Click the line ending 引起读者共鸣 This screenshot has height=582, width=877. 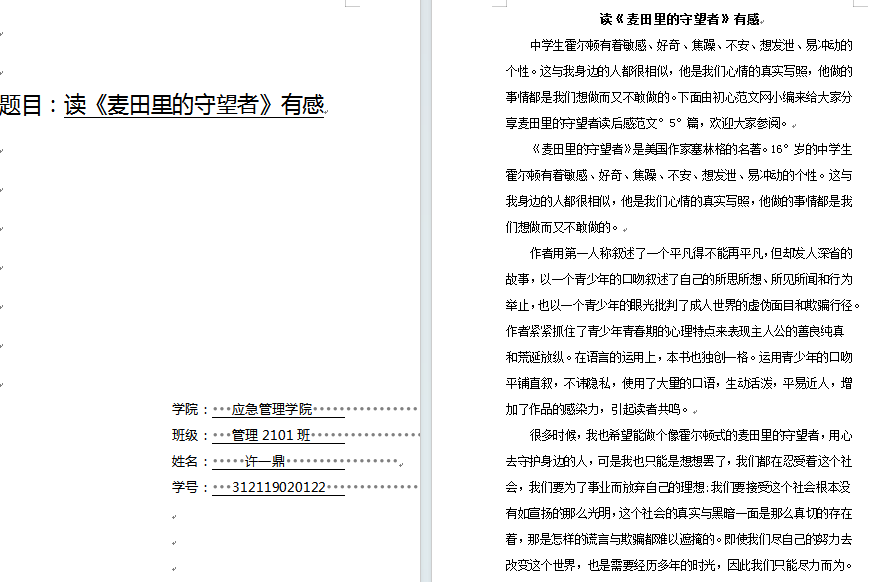600,409
